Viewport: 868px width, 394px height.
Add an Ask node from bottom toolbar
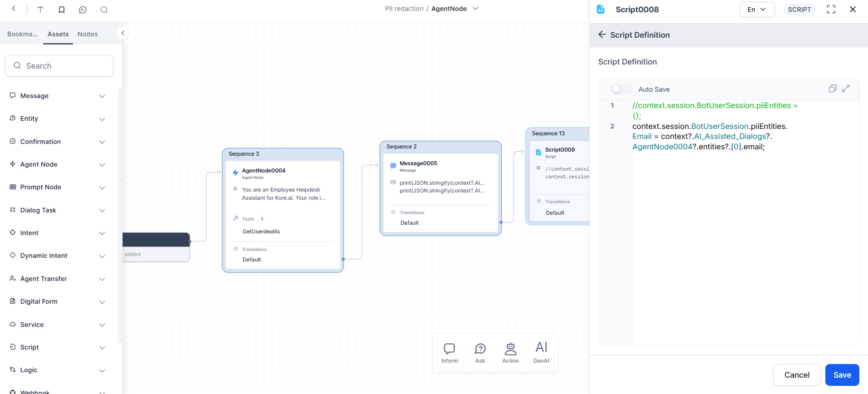pos(480,353)
